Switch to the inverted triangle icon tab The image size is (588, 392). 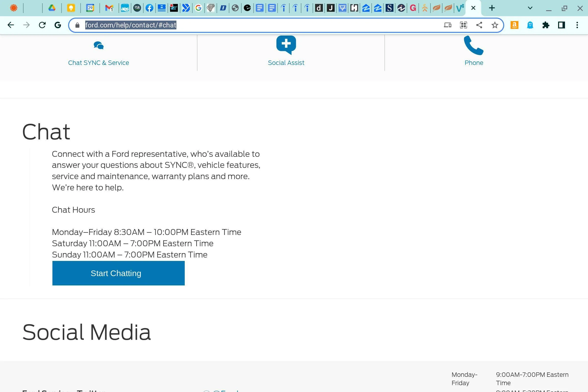point(343,8)
